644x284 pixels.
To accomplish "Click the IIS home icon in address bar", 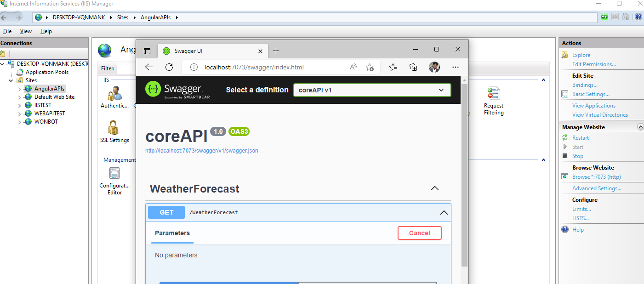I will coord(626,17).
